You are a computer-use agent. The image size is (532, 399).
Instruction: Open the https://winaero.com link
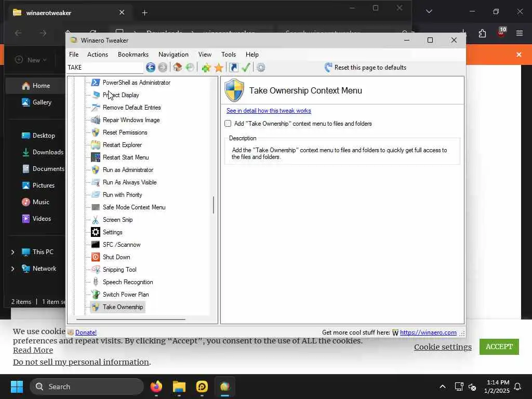tap(428, 332)
